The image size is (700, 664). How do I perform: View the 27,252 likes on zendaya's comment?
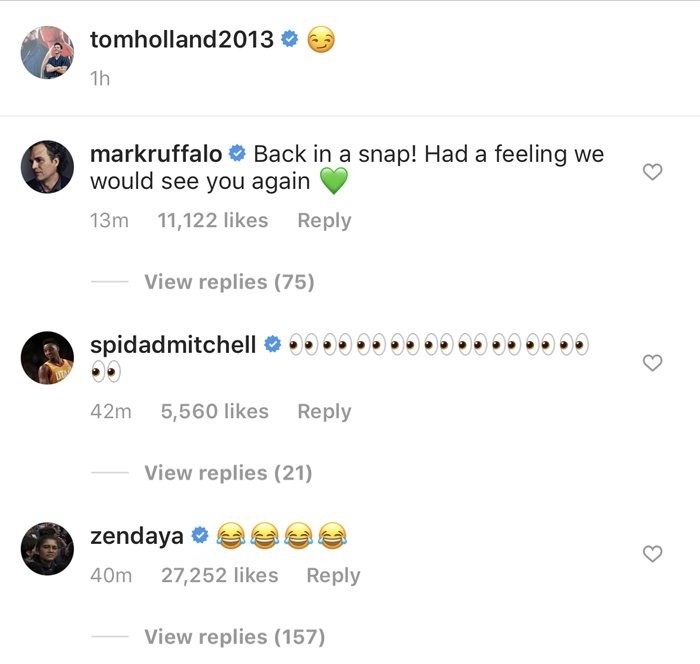[x=220, y=575]
